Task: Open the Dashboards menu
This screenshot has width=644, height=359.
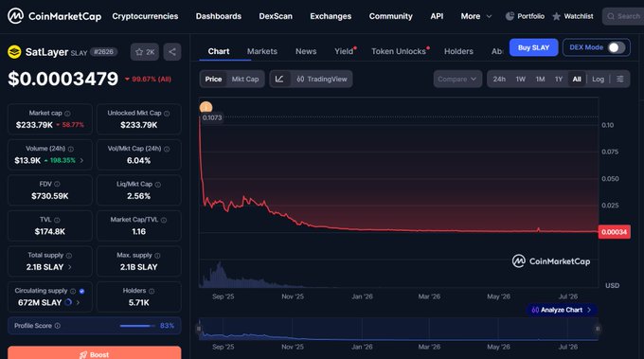Action: (219, 16)
